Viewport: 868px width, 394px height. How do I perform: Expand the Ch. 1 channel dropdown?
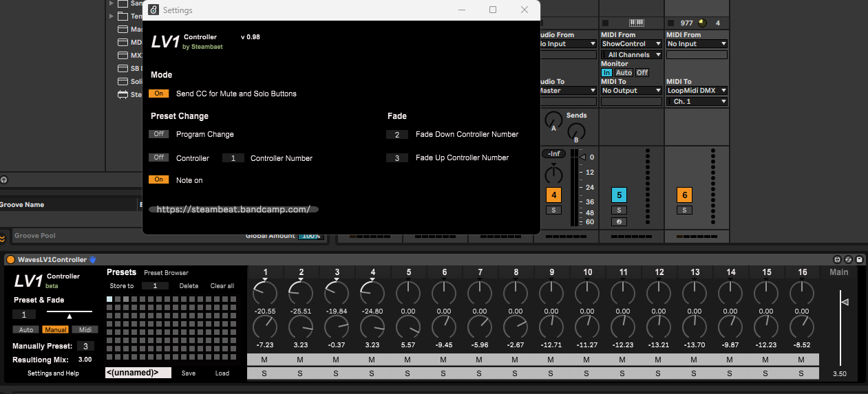[696, 102]
